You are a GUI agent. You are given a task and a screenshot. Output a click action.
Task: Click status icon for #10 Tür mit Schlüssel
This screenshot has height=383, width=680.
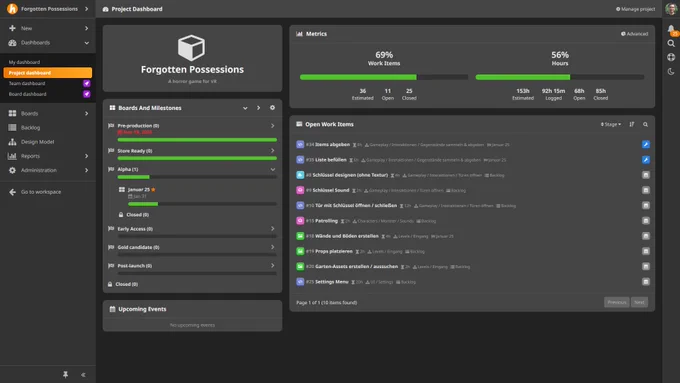tap(646, 205)
